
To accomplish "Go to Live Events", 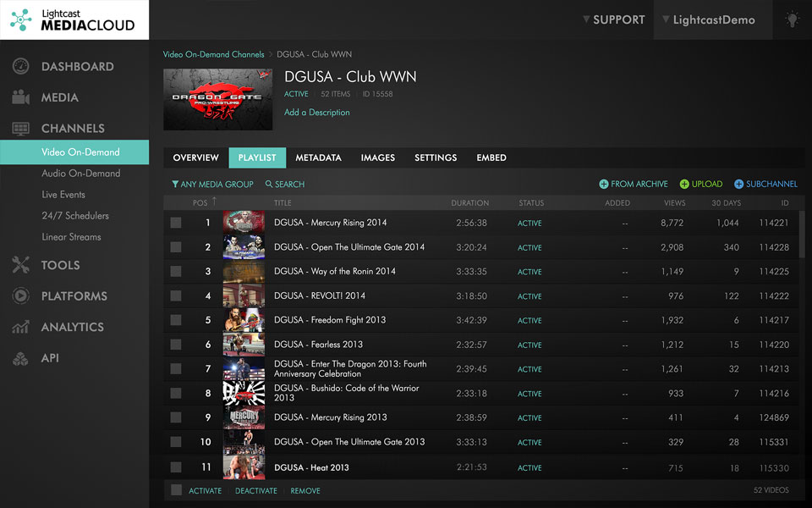I will tap(63, 195).
